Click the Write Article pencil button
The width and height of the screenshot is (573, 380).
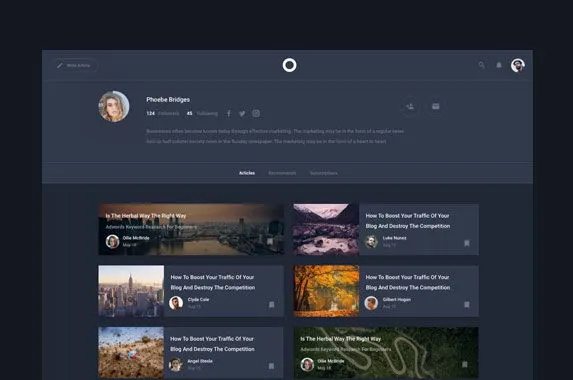(75, 65)
